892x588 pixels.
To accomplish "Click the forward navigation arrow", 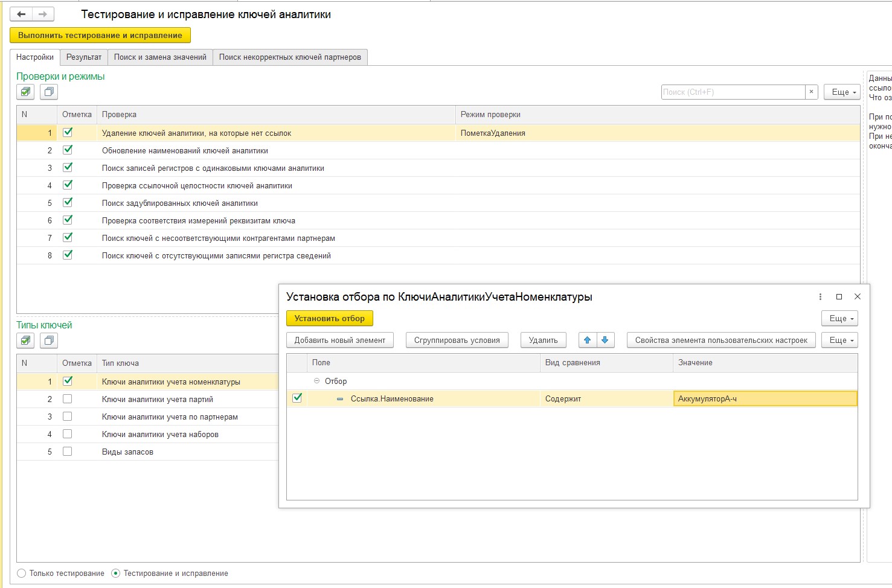I will coord(43,14).
